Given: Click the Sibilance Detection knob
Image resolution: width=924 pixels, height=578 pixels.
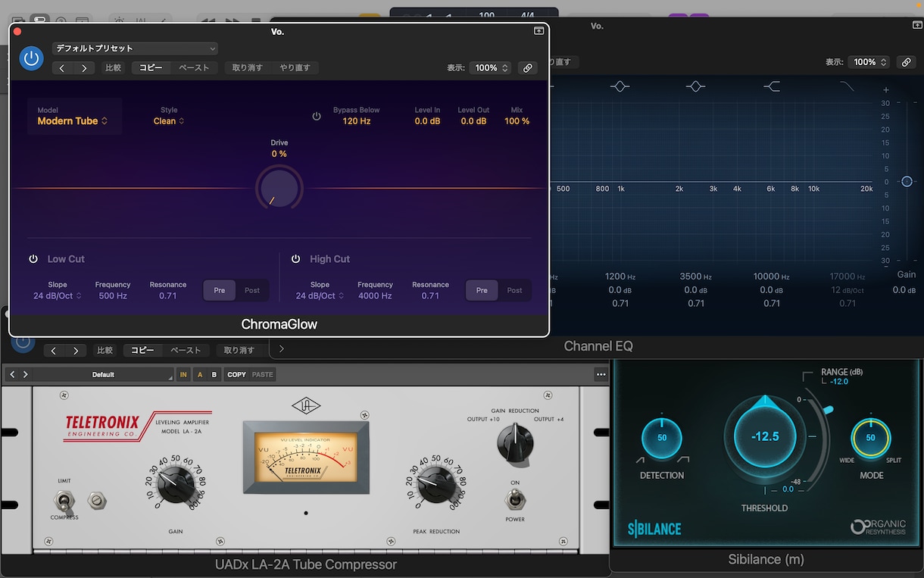Looking at the screenshot, I should pos(662,438).
